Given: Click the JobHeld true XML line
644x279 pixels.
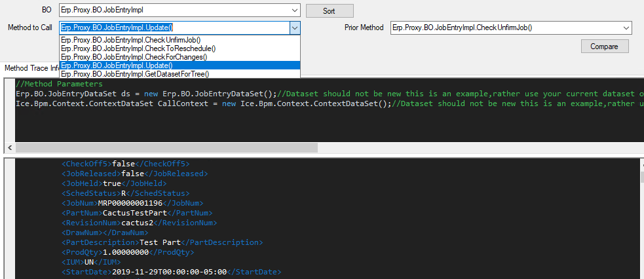Looking at the screenshot, I should (114, 183).
